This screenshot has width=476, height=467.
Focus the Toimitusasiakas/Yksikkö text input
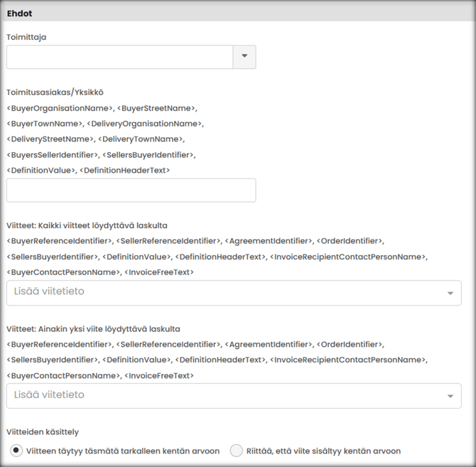click(131, 190)
